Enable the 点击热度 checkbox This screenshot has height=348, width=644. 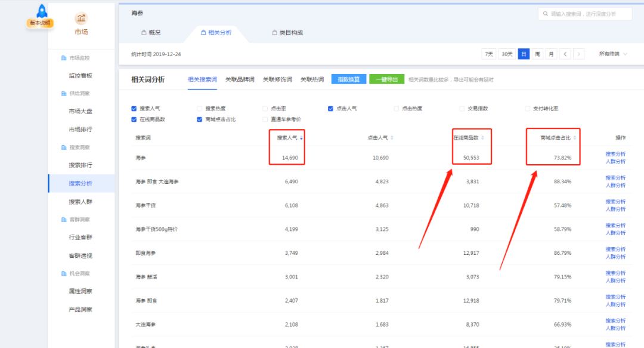(397, 109)
